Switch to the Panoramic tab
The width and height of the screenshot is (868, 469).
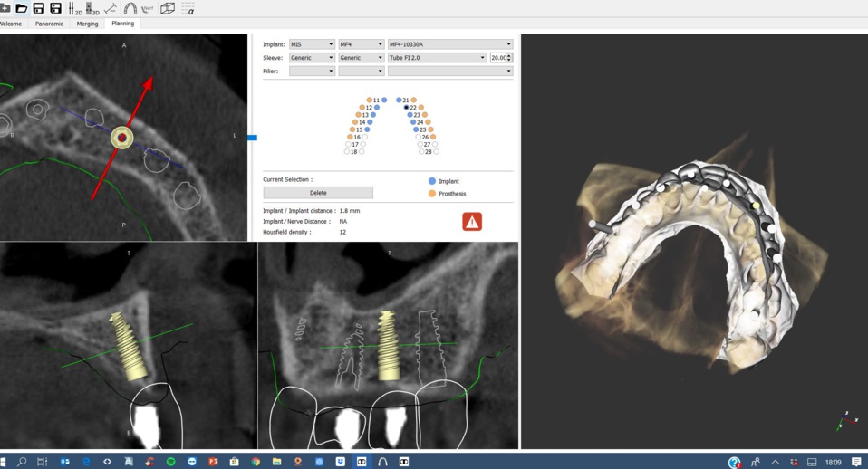[x=49, y=24]
